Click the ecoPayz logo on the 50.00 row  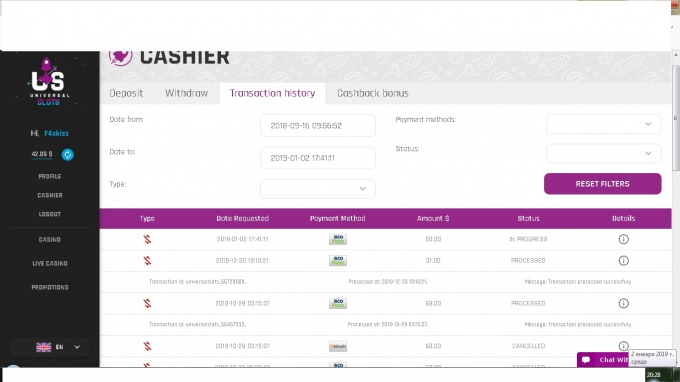pyautogui.click(x=338, y=239)
